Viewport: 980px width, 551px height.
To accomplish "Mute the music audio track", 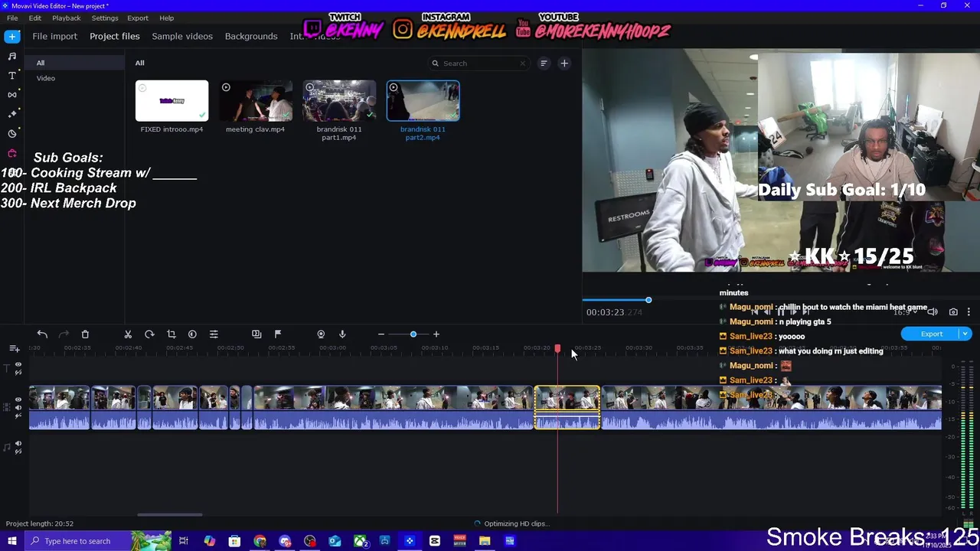I will [x=18, y=443].
